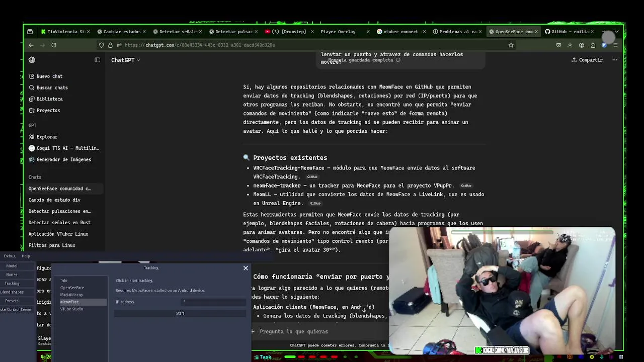The image size is (644, 362).
Task: Click the Compartir share button
Action: tap(587, 60)
